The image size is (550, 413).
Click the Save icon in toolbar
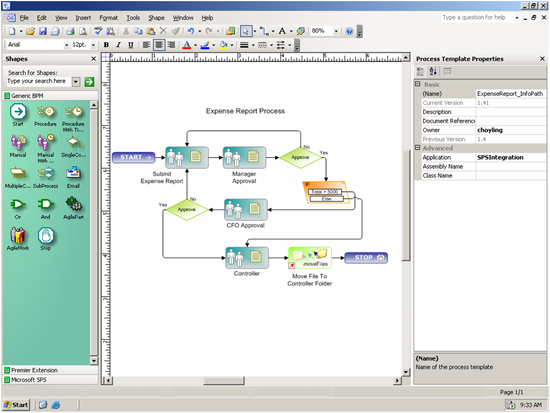tap(43, 31)
